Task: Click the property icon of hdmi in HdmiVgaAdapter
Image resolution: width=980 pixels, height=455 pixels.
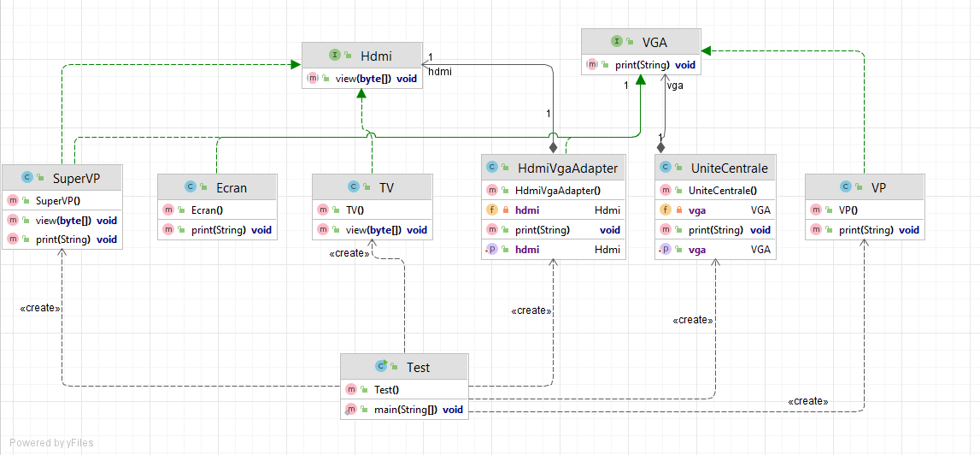Action: click(492, 250)
